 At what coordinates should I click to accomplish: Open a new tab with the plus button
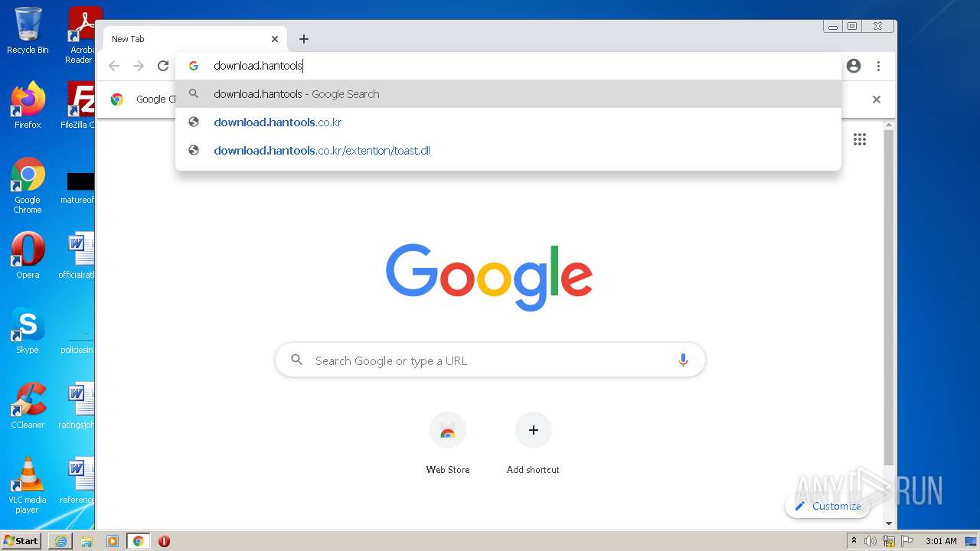(x=304, y=39)
